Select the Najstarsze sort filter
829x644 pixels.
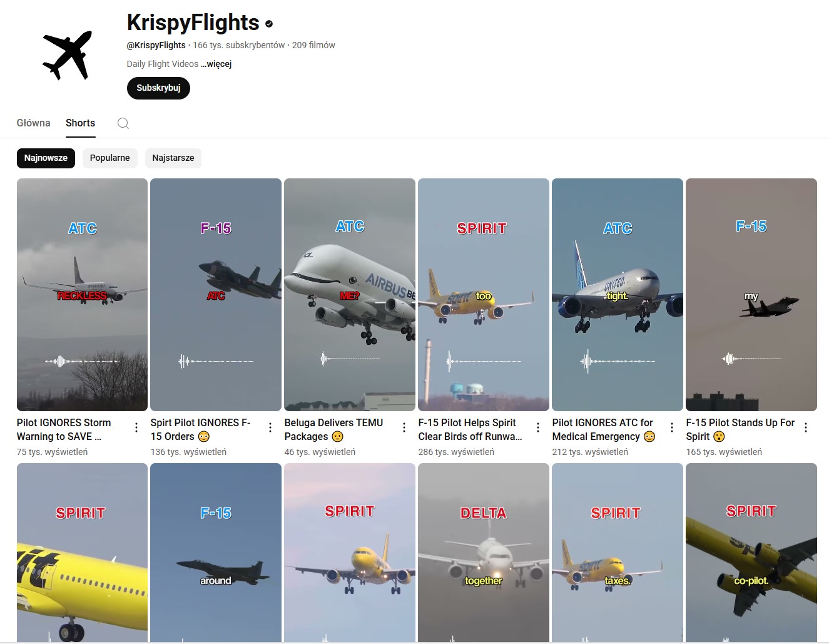(173, 158)
